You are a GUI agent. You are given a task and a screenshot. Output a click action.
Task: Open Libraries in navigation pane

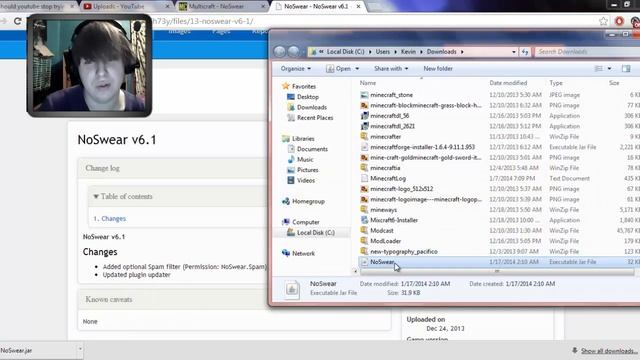coord(303,139)
